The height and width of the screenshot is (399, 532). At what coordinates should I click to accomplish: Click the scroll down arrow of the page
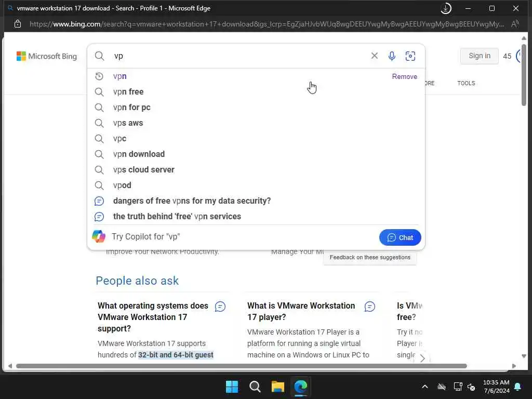click(x=524, y=356)
